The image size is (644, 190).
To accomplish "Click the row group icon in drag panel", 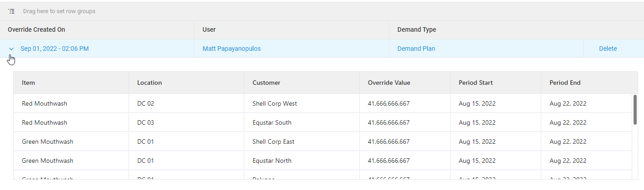I will [x=11, y=11].
